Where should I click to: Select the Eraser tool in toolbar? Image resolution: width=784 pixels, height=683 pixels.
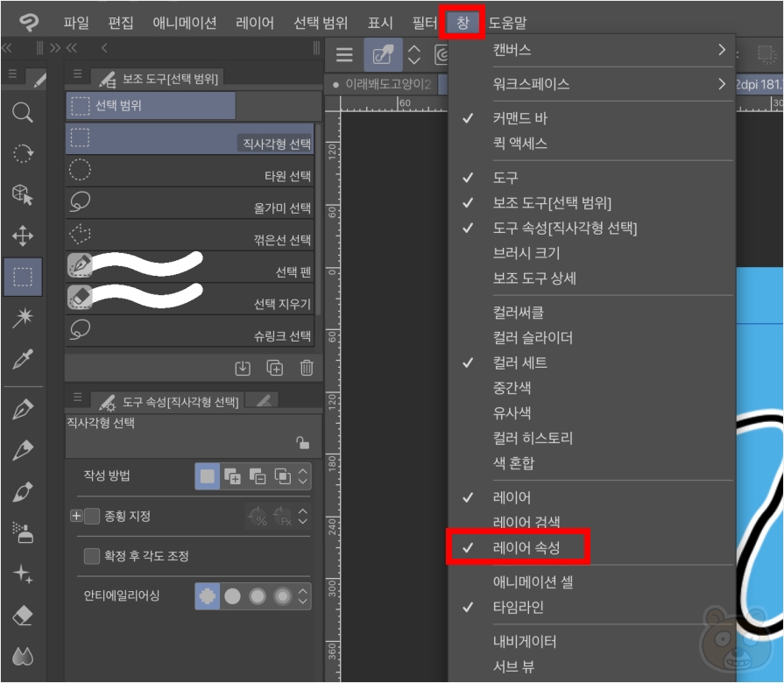[23, 615]
